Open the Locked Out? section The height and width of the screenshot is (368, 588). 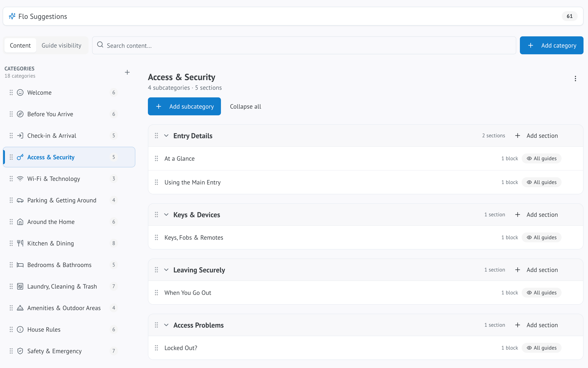[365, 348]
